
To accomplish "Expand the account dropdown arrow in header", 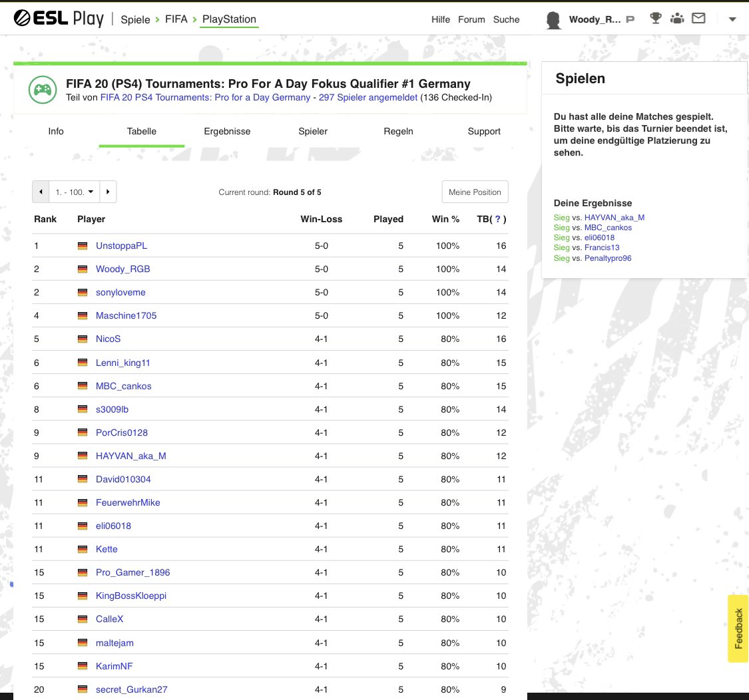I will coord(732,19).
